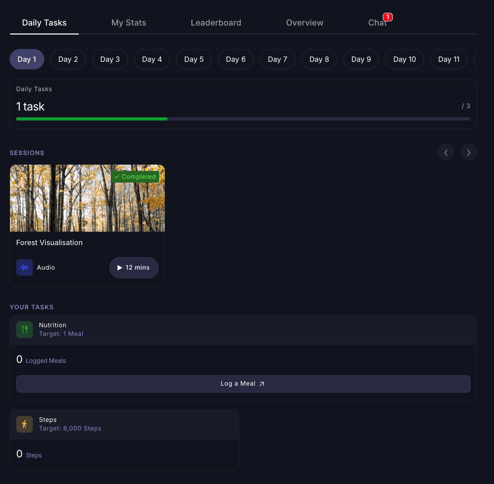Screen dimensions: 494x484
Task: Open the Forest Visualisation thumbnail image
Action: pyautogui.click(x=87, y=198)
